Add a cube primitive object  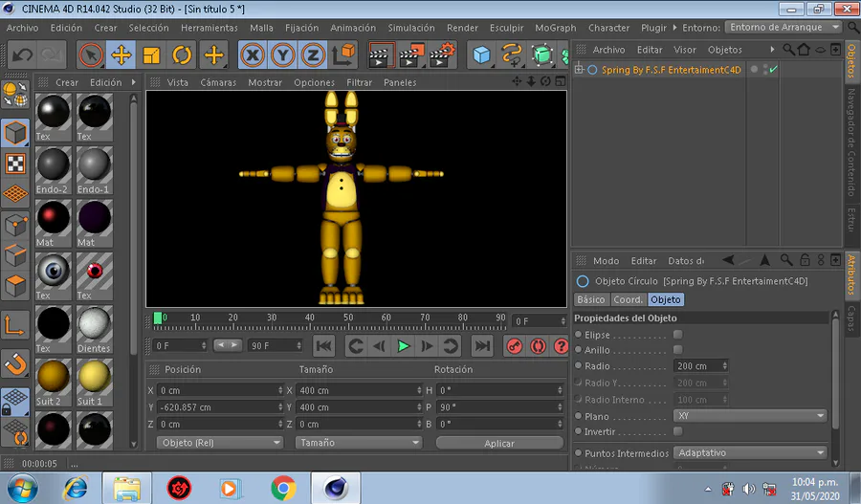click(482, 55)
